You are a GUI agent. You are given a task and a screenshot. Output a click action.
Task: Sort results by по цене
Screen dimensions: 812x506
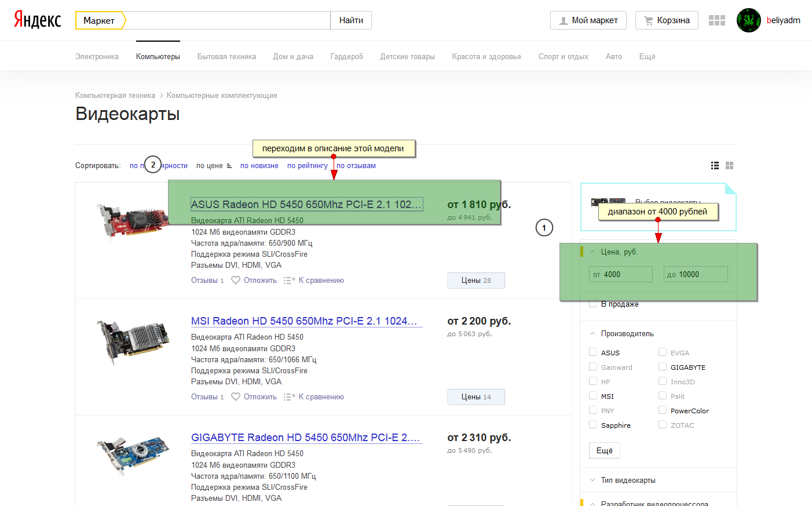(x=210, y=166)
